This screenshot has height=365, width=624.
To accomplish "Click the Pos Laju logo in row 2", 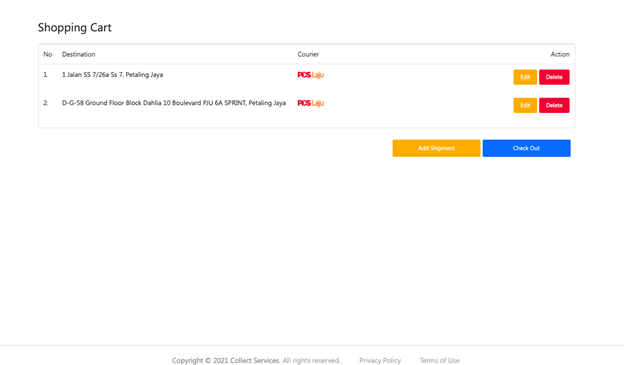I will coord(310,103).
